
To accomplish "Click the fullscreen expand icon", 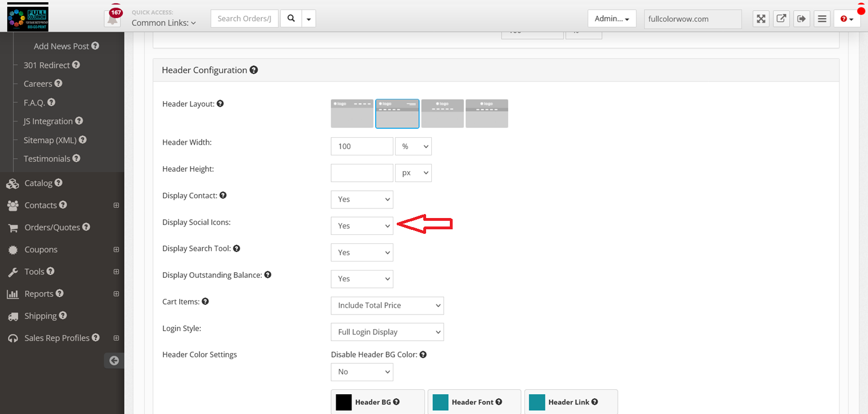I will click(x=761, y=19).
